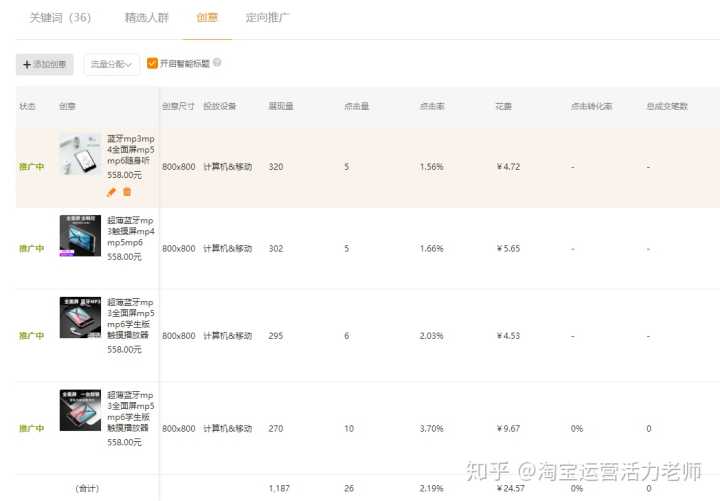This screenshot has height=501, width=720.
Task: Click the 点击量 column header
Action: (357, 106)
